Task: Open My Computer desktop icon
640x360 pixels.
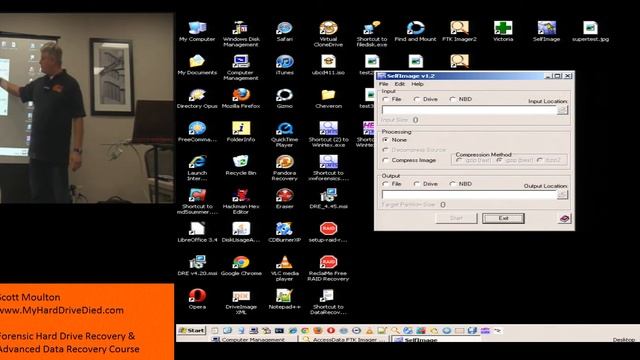Action: (x=197, y=31)
